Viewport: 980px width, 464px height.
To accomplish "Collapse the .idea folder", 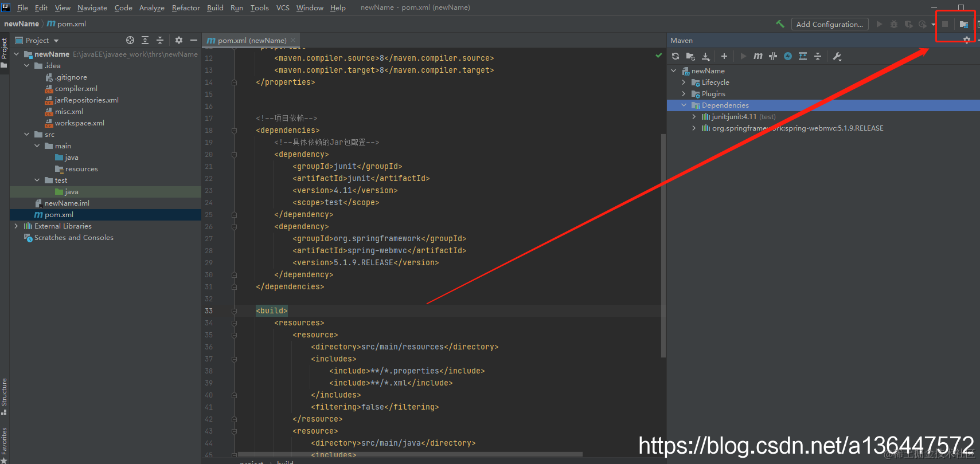I will click(27, 65).
